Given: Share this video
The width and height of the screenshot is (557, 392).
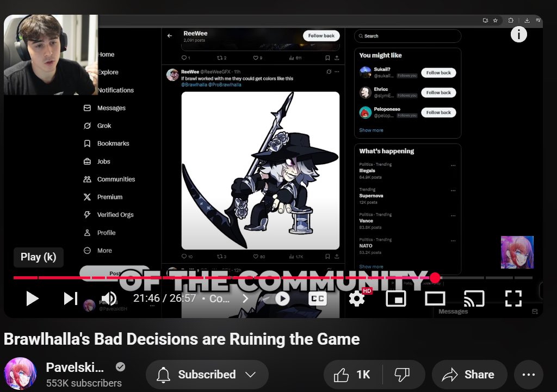Looking at the screenshot, I should pyautogui.click(x=469, y=375).
